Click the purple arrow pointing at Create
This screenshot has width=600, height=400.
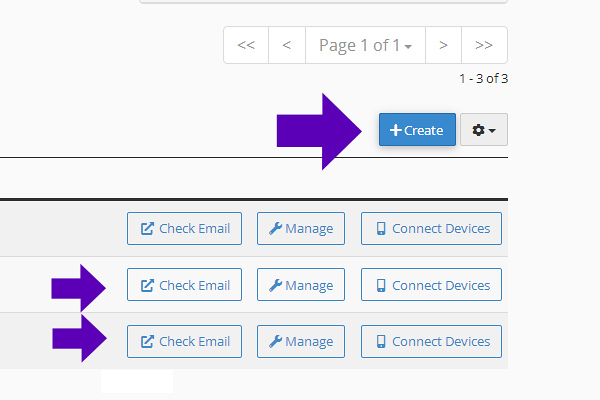coord(319,131)
